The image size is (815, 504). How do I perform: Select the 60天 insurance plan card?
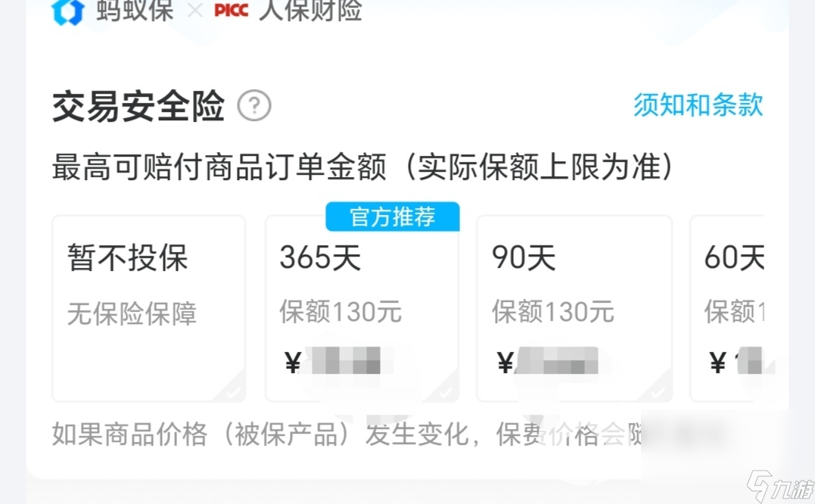(x=726, y=309)
